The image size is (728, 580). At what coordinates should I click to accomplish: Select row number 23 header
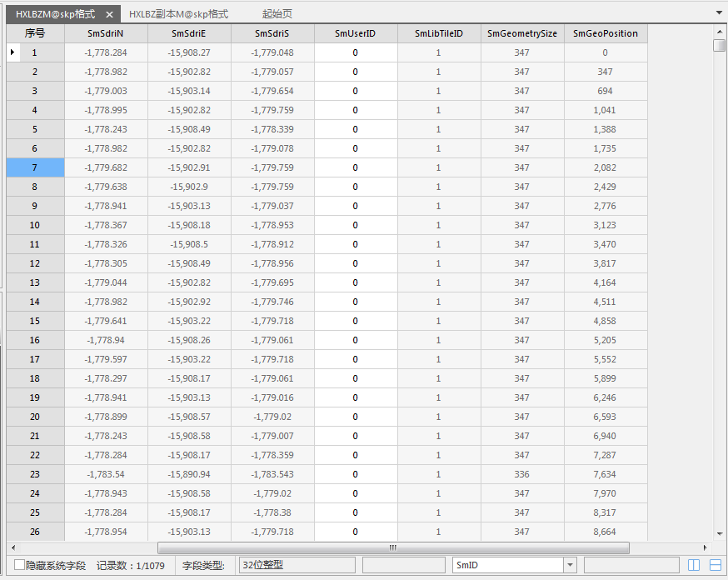pos(35,474)
